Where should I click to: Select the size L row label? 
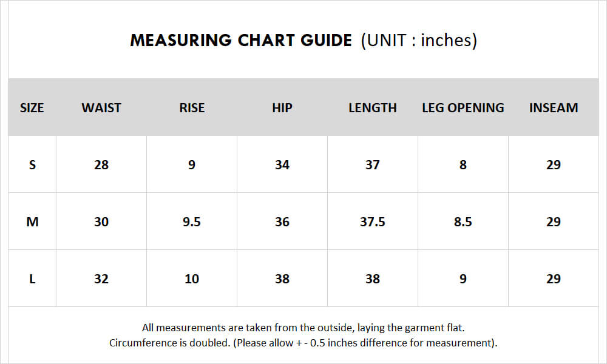(32, 278)
